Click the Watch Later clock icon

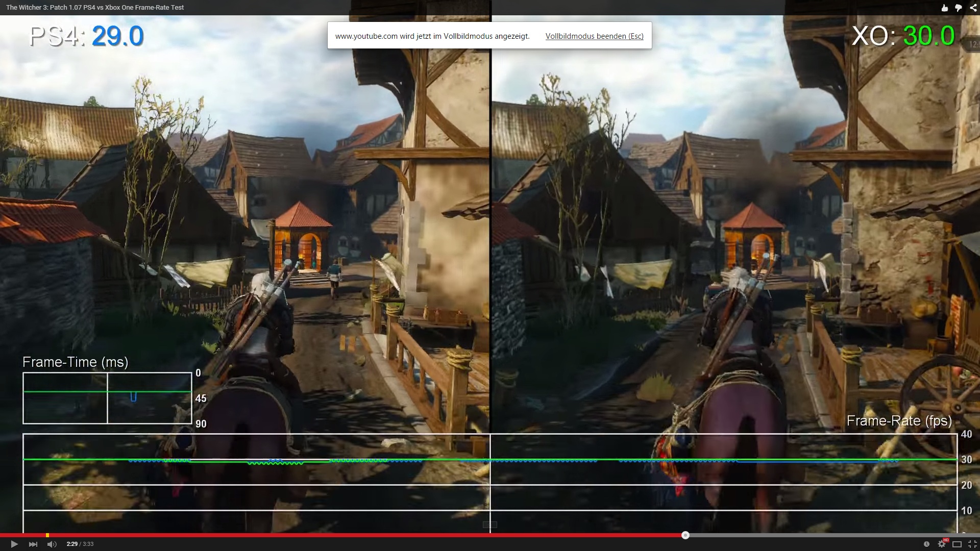(x=926, y=544)
